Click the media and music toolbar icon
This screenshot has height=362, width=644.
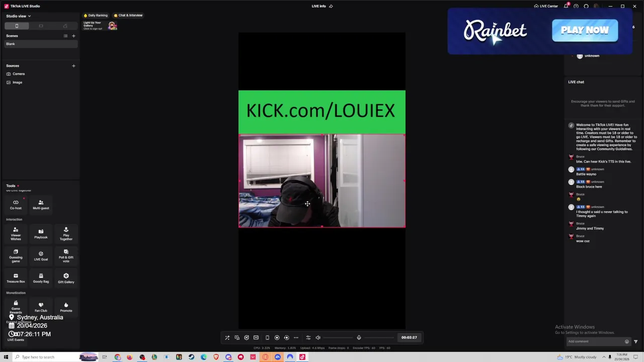[237, 337]
